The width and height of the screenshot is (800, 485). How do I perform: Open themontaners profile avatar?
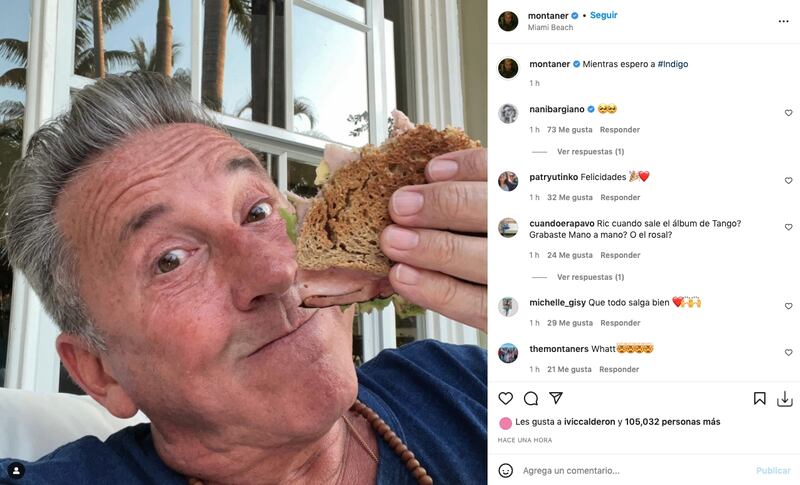[508, 353]
